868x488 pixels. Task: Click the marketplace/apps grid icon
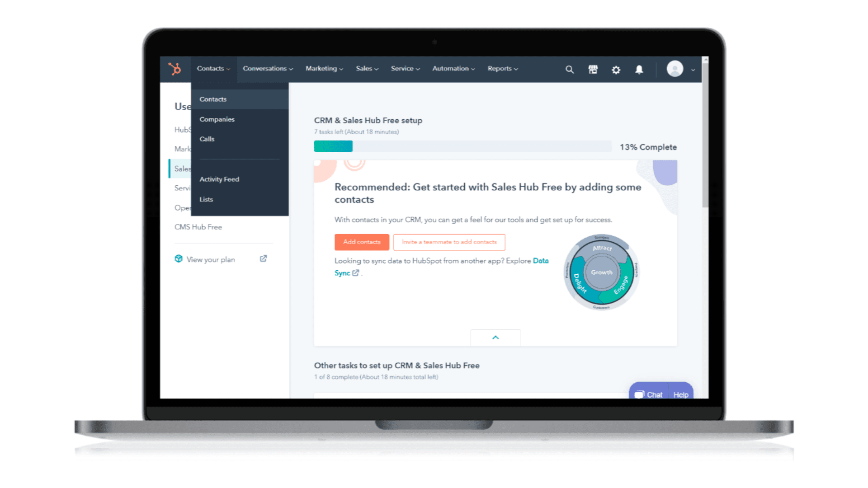pyautogui.click(x=593, y=69)
